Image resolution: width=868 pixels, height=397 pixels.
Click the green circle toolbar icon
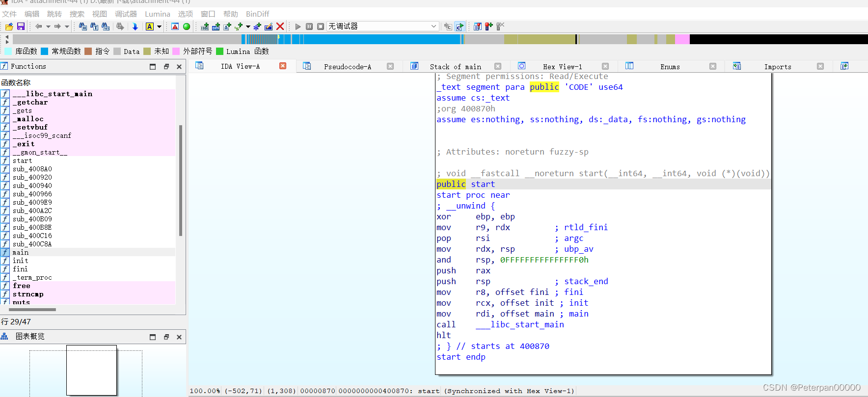pyautogui.click(x=187, y=26)
